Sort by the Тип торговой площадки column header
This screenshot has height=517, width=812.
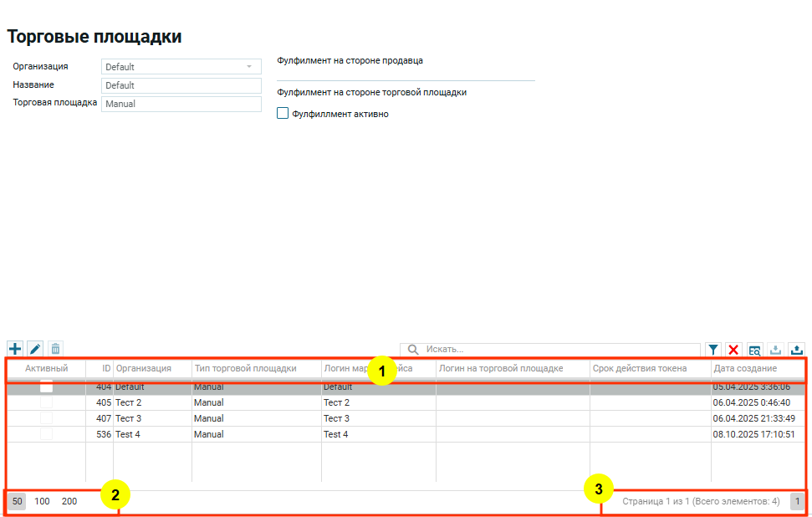(x=245, y=368)
